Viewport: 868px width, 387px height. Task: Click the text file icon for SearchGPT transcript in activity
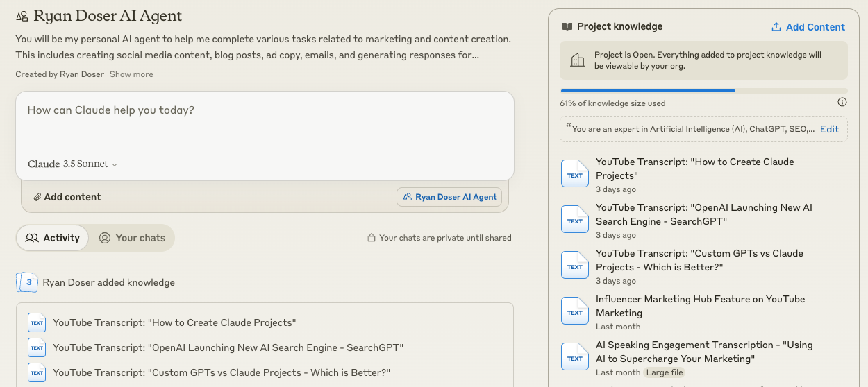[x=37, y=347]
